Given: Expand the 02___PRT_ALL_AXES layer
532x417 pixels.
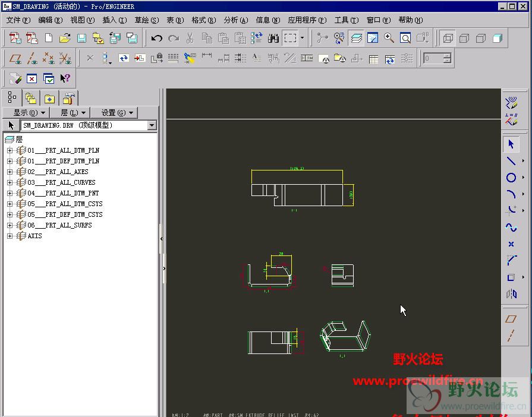Looking at the screenshot, I should coord(10,172).
